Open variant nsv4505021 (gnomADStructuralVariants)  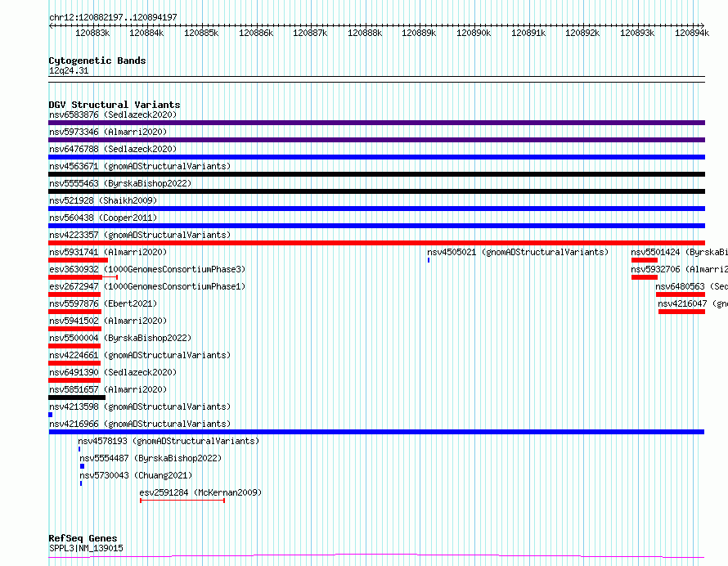tap(518, 252)
